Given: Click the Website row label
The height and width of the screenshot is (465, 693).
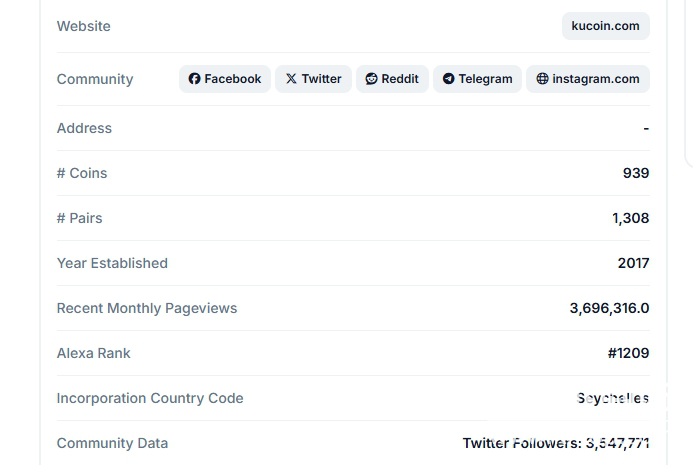Looking at the screenshot, I should pyautogui.click(x=84, y=26).
